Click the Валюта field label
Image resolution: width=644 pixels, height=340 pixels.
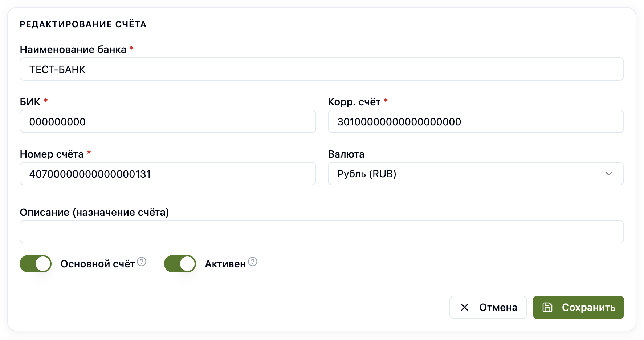(x=346, y=154)
